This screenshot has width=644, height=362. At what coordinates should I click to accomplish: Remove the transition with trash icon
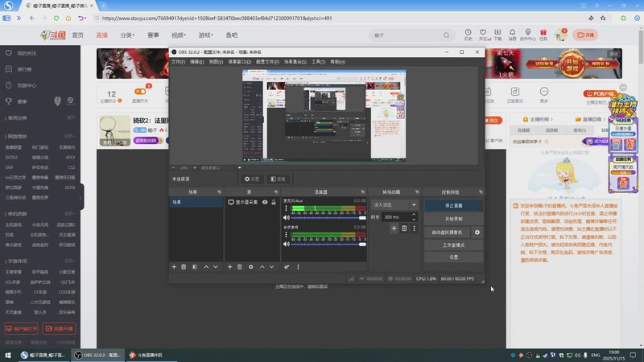click(x=404, y=228)
